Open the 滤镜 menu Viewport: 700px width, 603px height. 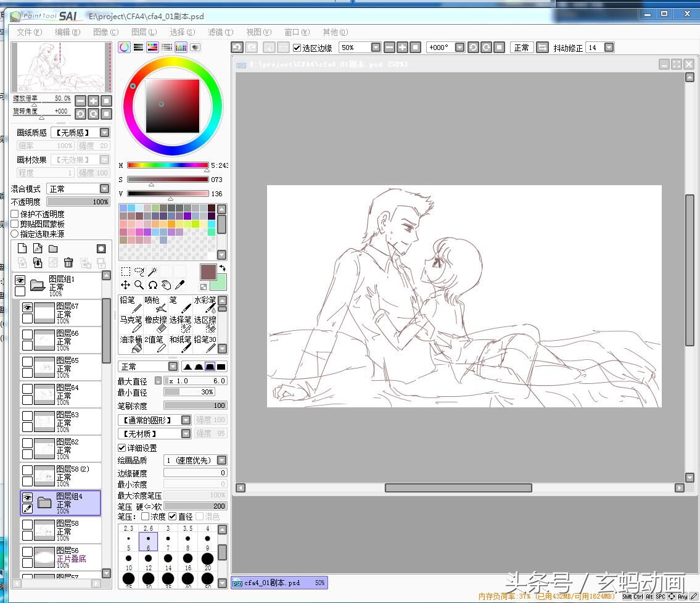click(x=220, y=32)
